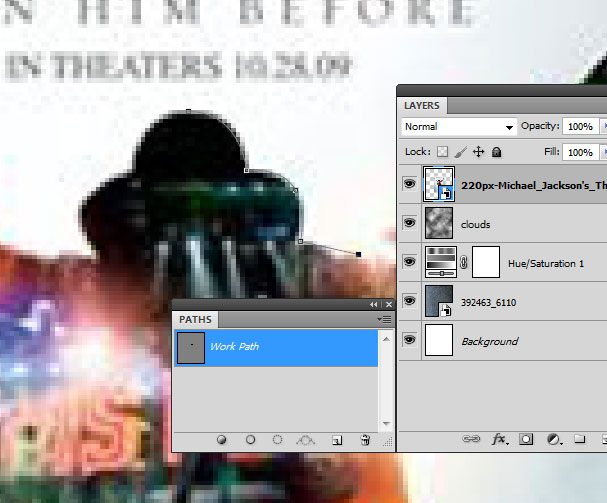Delete current path trash icon

pos(365,440)
